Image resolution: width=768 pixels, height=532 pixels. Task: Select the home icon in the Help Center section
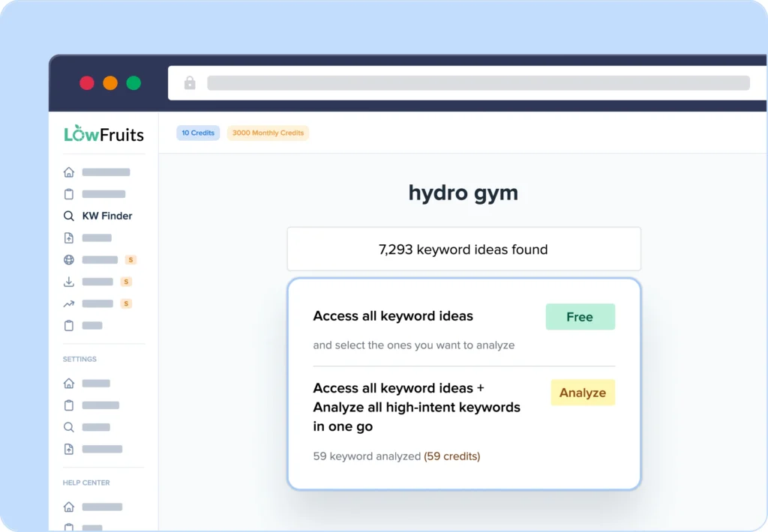tap(68, 507)
